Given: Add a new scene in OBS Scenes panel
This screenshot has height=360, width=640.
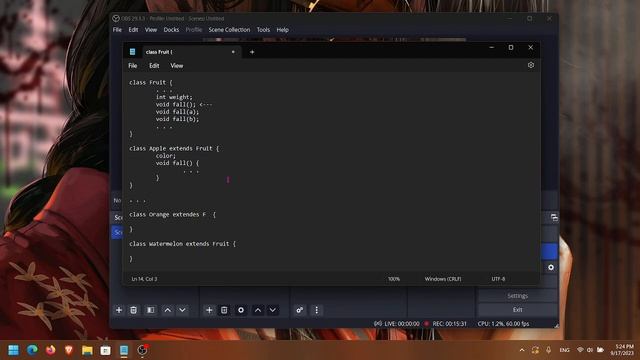Looking at the screenshot, I should 119,310.
